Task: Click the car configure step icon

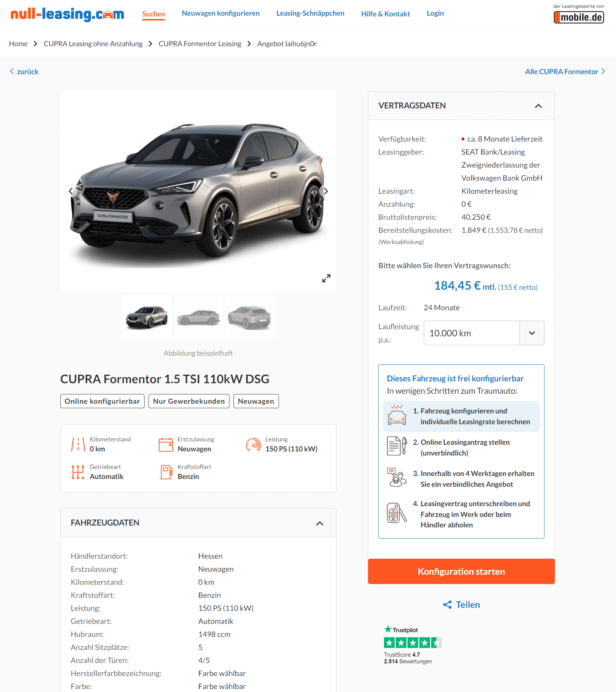Action: tap(397, 415)
